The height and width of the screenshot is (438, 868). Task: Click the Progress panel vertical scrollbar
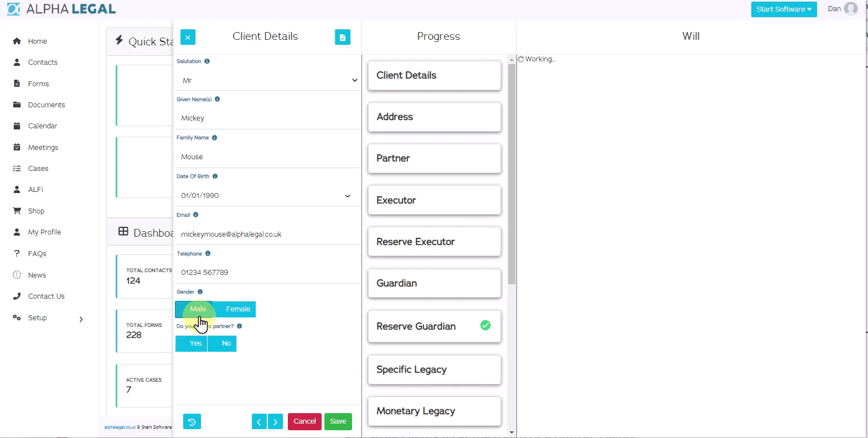click(512, 171)
